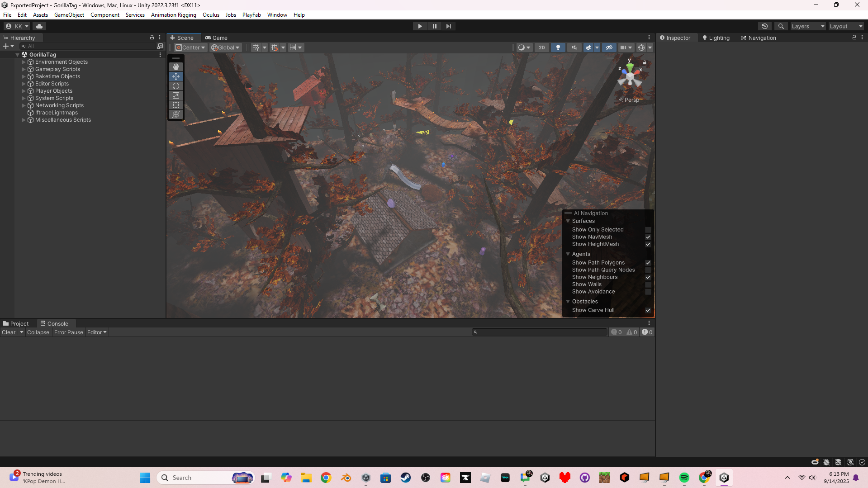The width and height of the screenshot is (868, 488).
Task: Open the GameObject menu
Action: 69,15
